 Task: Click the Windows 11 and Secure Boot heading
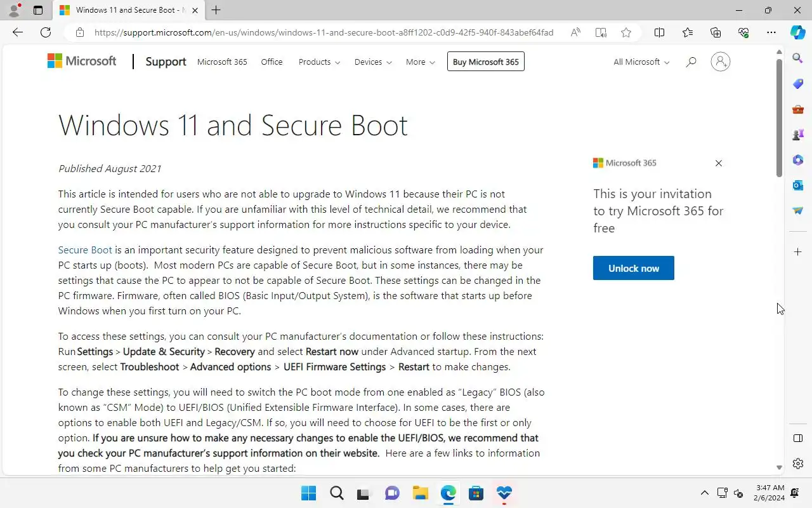tap(233, 125)
